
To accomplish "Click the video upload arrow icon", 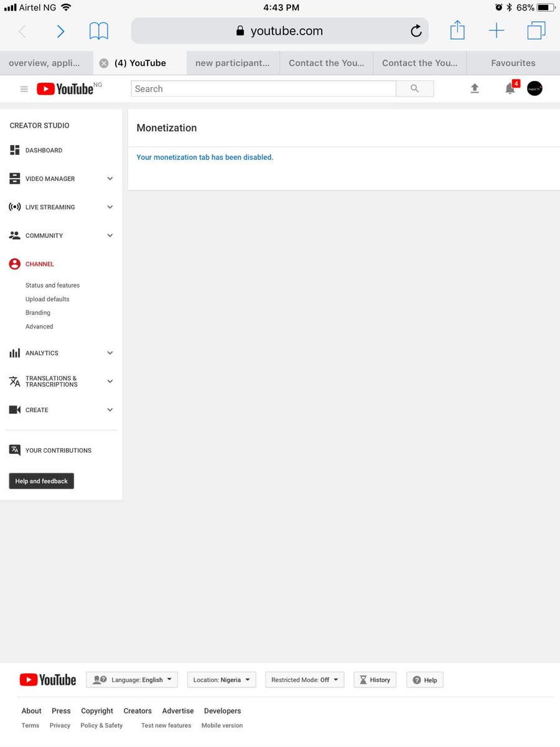I will tap(475, 89).
